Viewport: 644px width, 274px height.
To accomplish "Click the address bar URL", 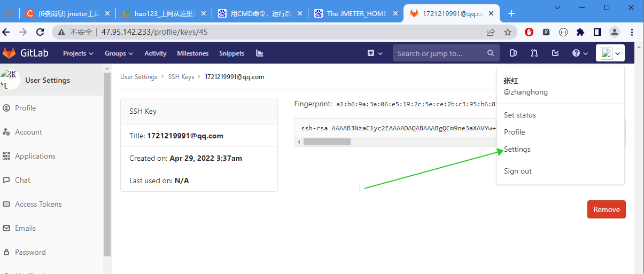I will point(154,32).
